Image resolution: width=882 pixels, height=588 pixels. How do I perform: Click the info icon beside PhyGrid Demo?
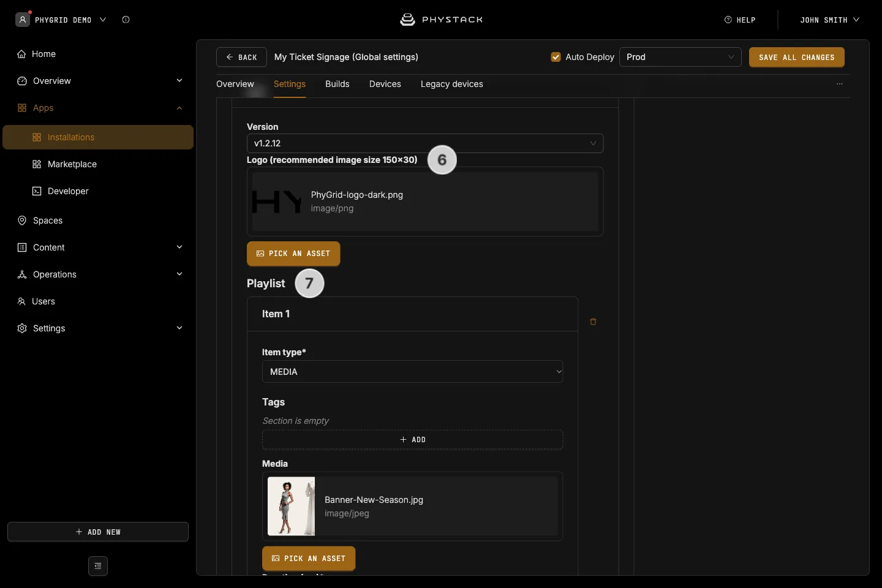point(126,20)
